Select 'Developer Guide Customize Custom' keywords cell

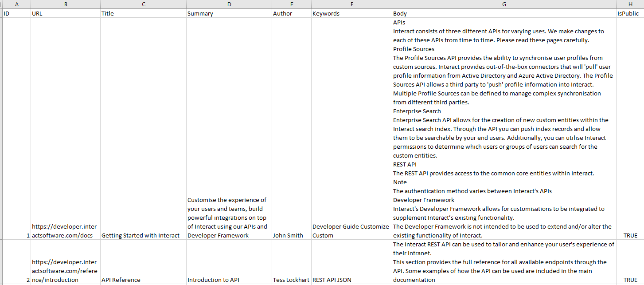[351, 129]
